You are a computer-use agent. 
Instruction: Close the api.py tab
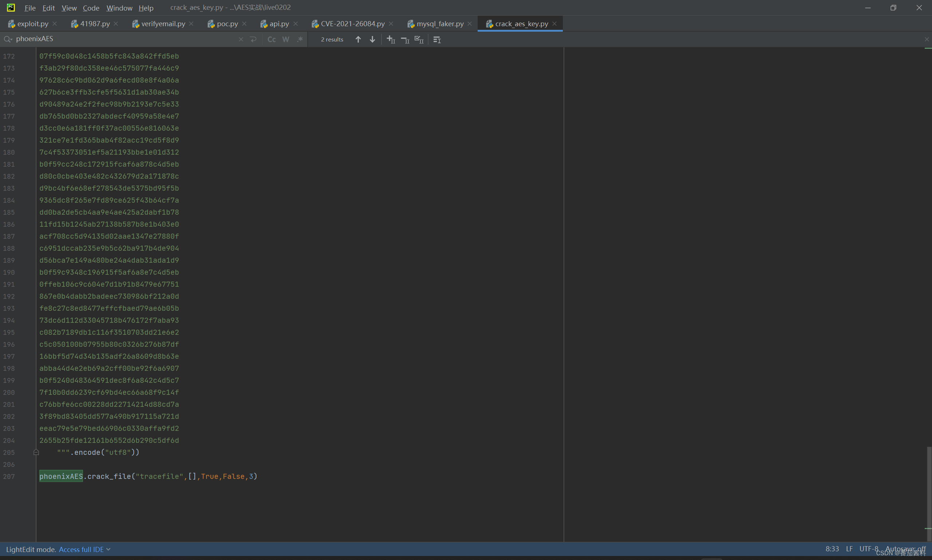tap(296, 24)
